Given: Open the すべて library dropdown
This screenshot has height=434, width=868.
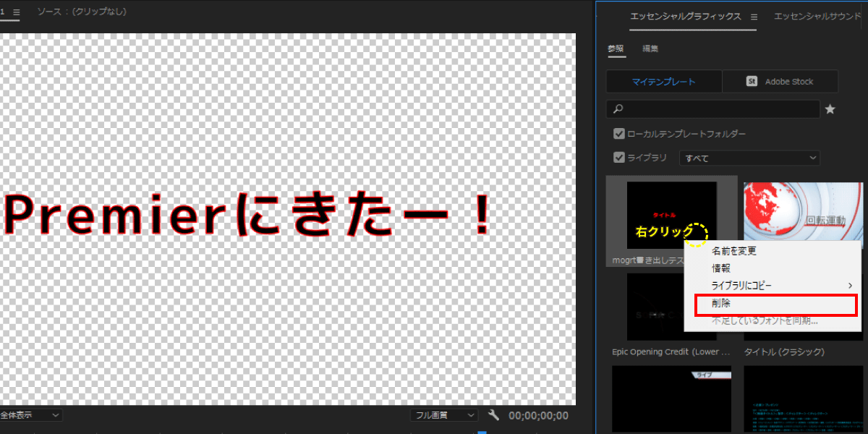Looking at the screenshot, I should (x=749, y=157).
